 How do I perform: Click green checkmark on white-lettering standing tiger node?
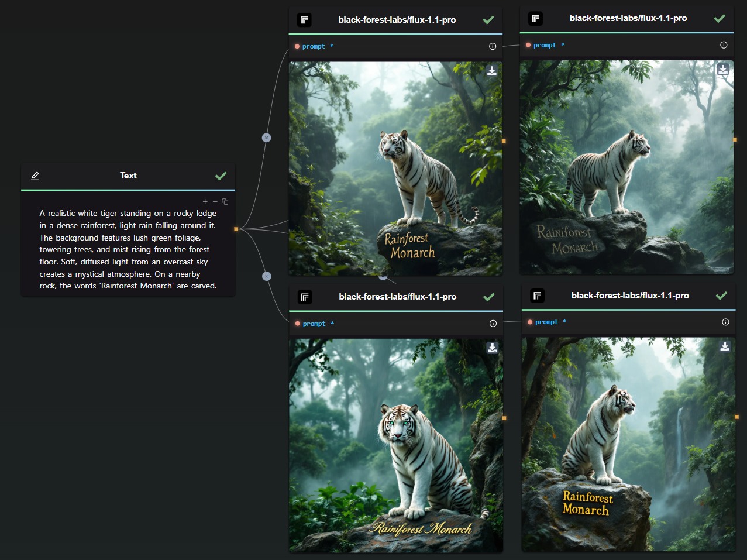point(488,20)
